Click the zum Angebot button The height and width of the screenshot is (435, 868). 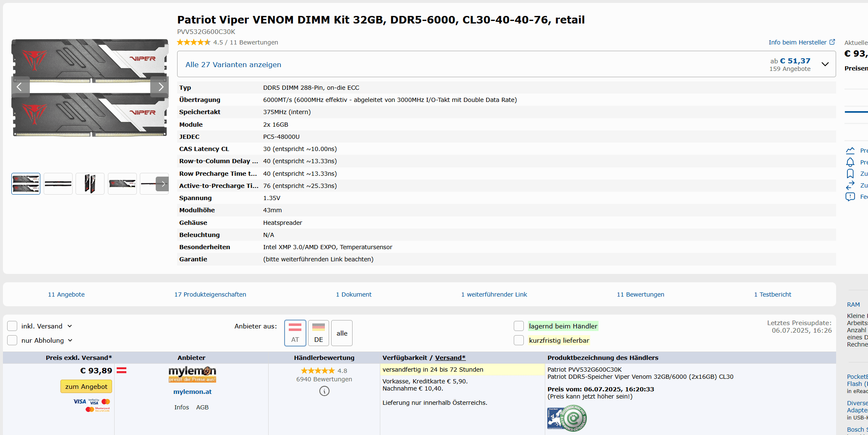(x=86, y=386)
